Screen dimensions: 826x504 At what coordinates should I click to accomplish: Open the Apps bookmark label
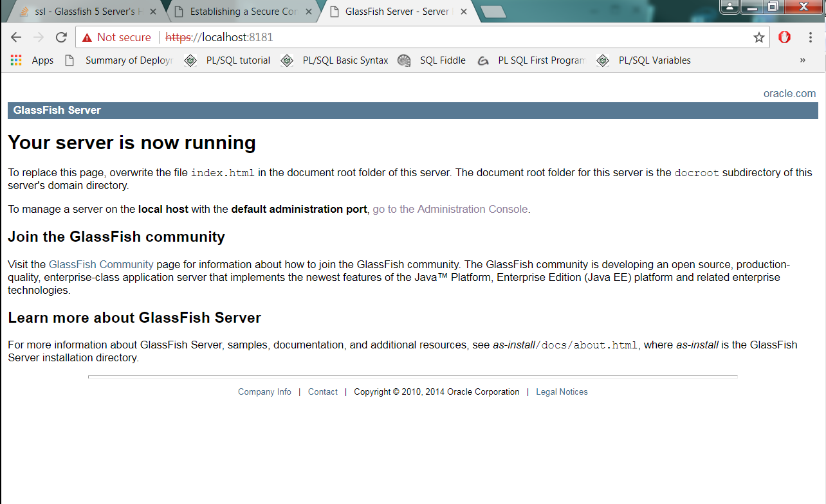pos(42,60)
